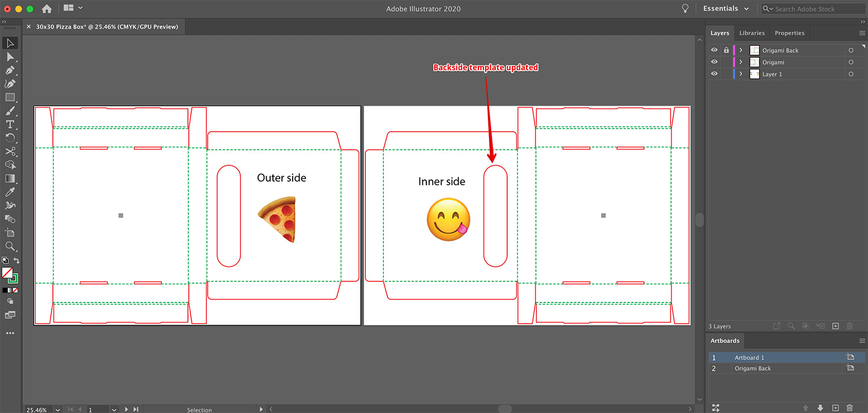
Task: Expand Layer 1 contents
Action: click(741, 74)
